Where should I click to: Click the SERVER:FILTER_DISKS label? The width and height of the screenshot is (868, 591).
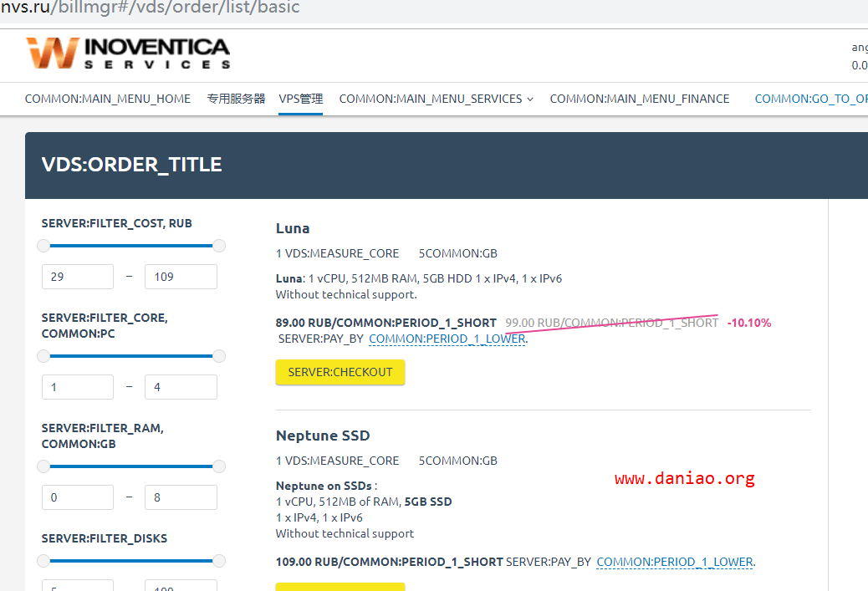[104, 538]
